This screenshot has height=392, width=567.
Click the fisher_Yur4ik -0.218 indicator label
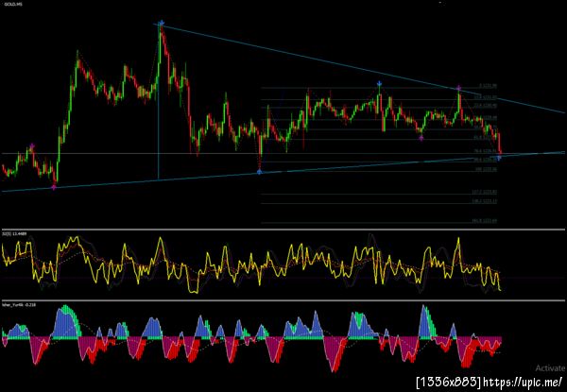point(19,305)
